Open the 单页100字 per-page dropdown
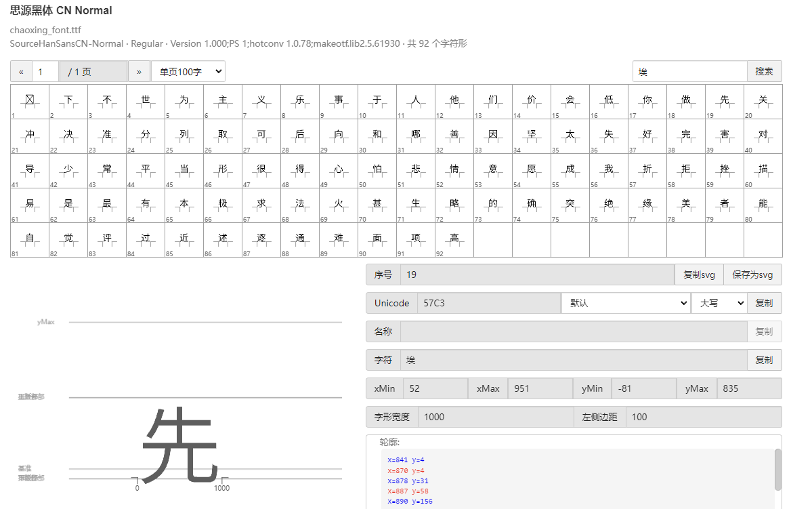The height and width of the screenshot is (509, 812). point(188,72)
